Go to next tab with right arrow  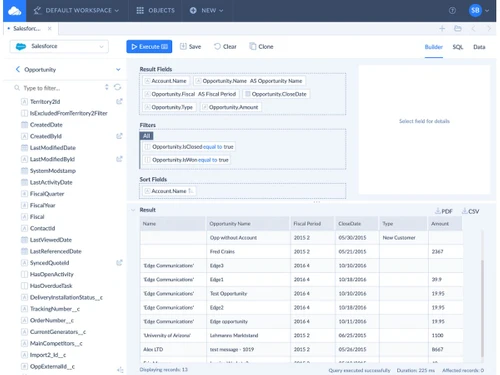[x=489, y=29]
